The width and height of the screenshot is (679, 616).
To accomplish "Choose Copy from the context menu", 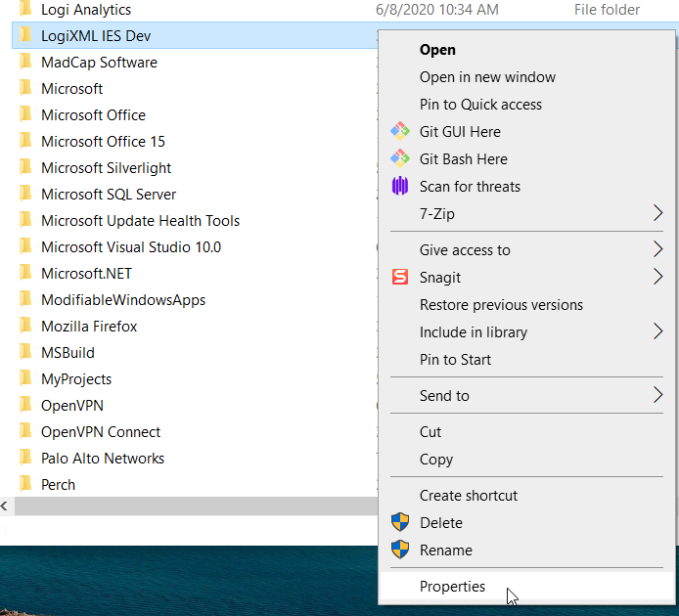I will point(527,459).
